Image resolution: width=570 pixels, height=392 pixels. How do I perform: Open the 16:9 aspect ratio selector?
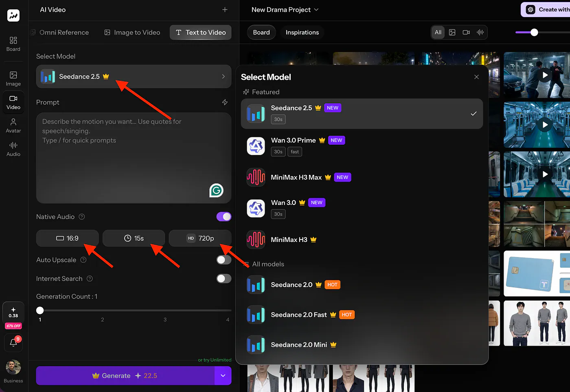click(68, 238)
